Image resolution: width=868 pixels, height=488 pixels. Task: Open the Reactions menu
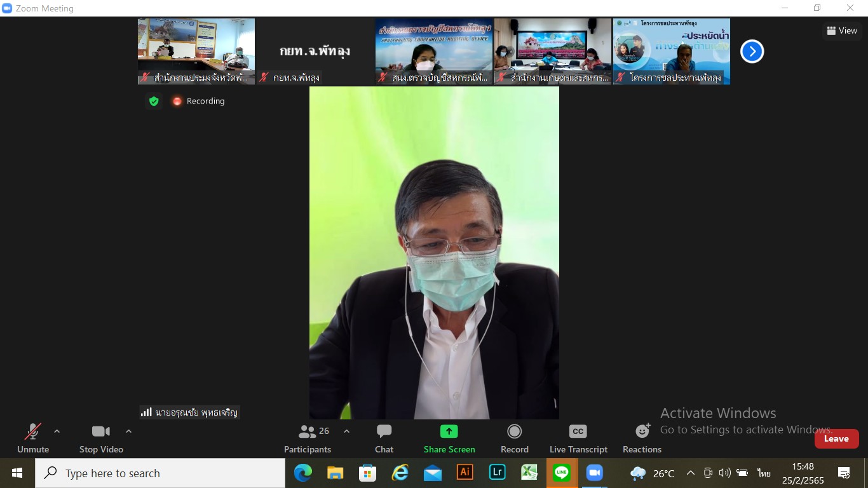(x=642, y=438)
